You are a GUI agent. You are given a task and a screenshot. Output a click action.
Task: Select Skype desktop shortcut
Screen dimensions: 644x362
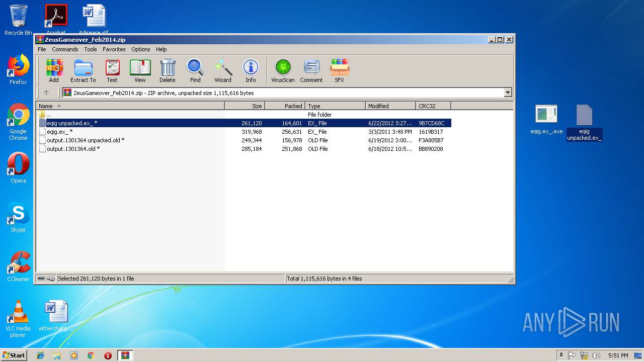18,217
